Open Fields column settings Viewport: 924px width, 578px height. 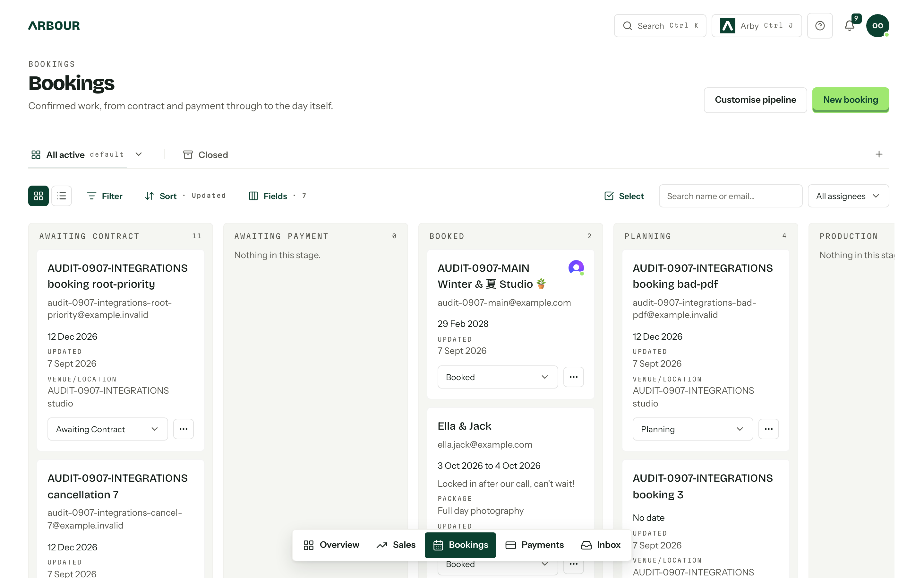[x=278, y=196]
